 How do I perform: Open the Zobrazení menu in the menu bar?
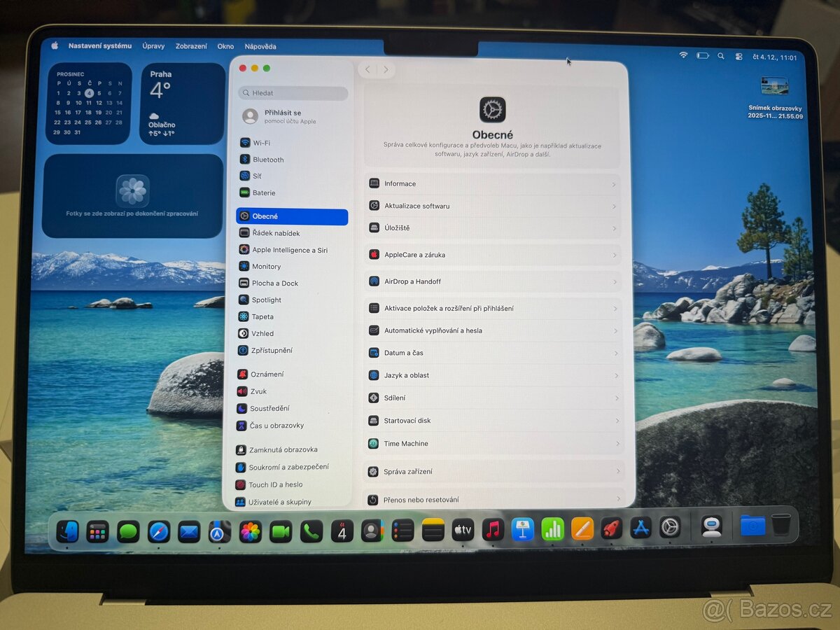191,46
